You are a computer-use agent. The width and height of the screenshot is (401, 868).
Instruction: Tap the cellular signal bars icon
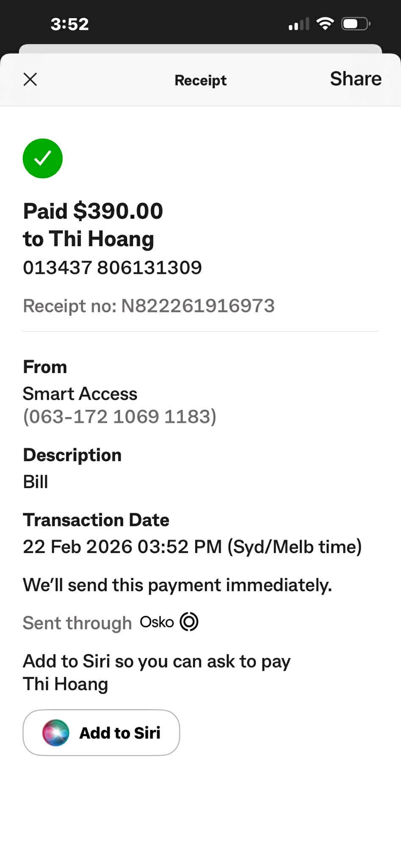click(x=299, y=24)
